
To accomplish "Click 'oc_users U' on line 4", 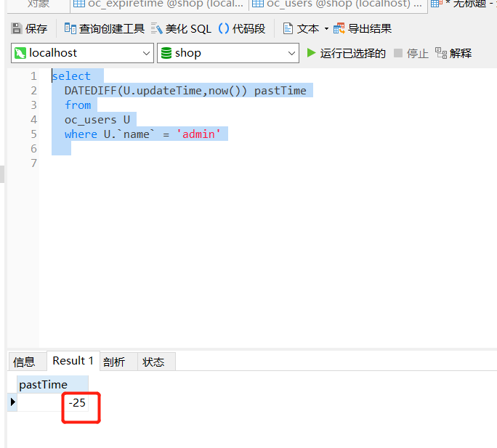I will coord(97,120).
